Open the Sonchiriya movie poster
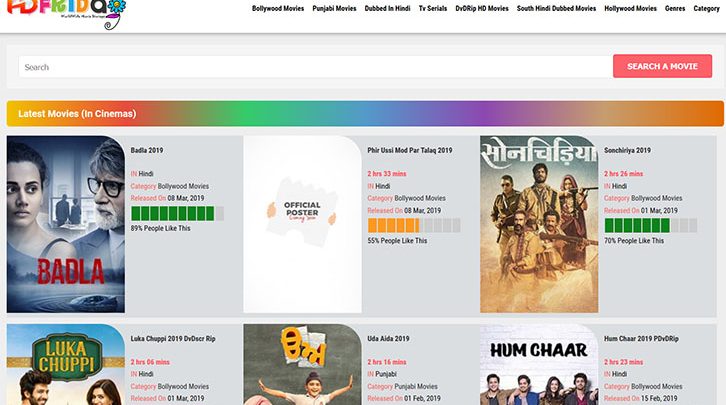Screen dimensions: 726x405 tap(539, 224)
